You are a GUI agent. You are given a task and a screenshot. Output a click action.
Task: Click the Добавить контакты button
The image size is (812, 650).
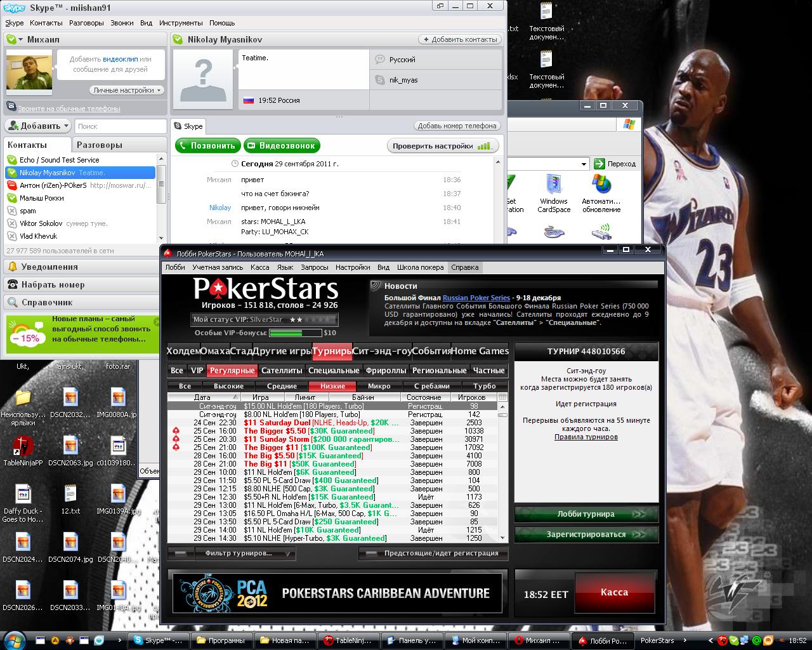pos(460,39)
